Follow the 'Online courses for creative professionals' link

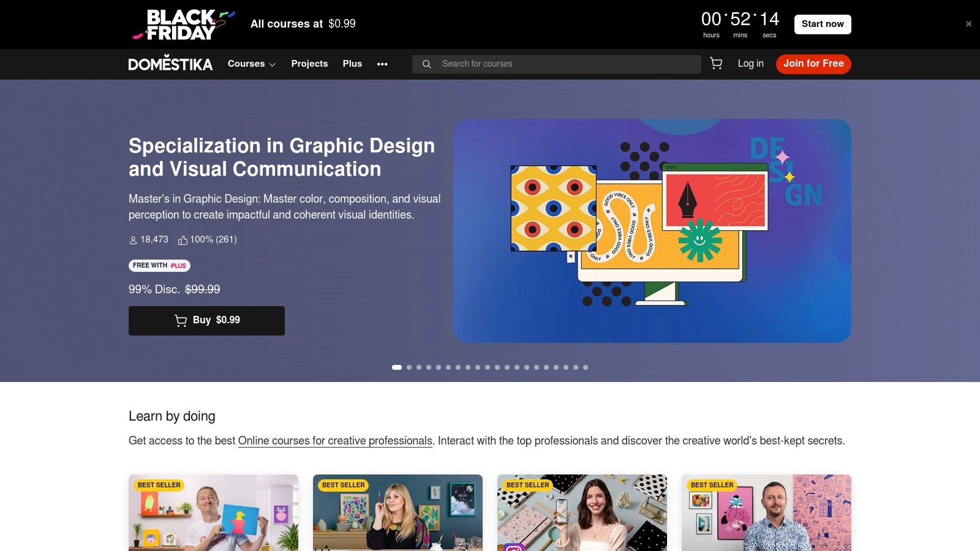click(335, 441)
